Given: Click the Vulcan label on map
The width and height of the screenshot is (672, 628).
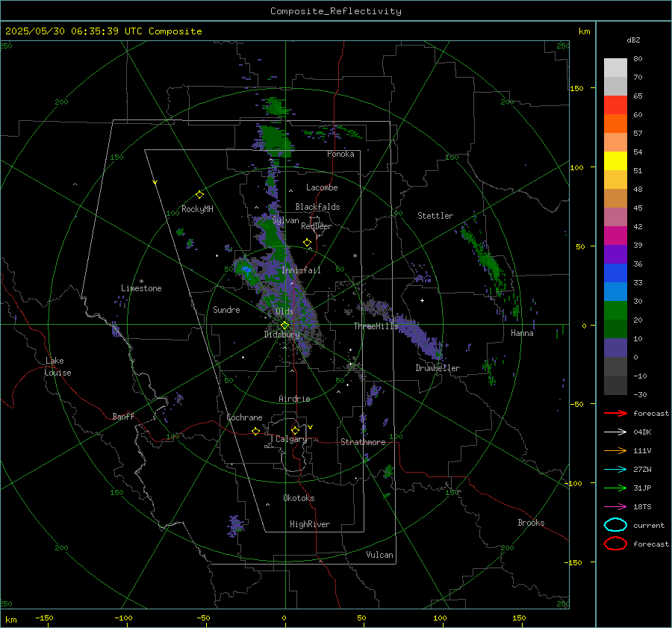Looking at the screenshot, I should pos(379,555).
